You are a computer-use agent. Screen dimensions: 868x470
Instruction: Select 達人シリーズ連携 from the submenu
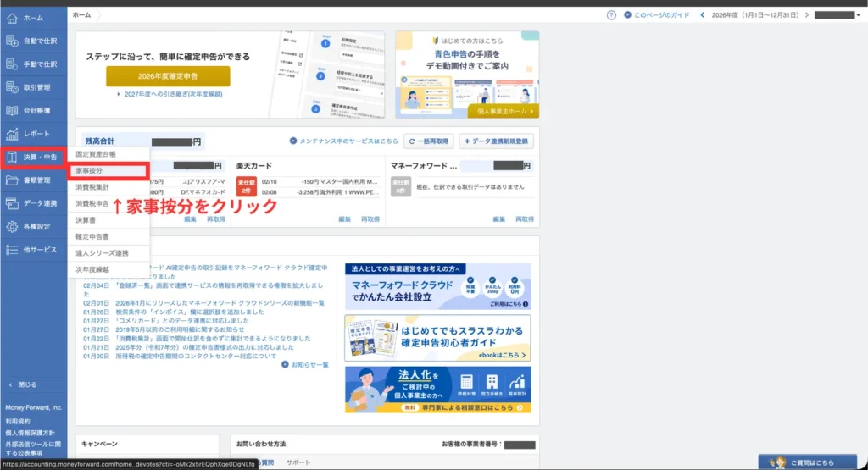pos(108,253)
